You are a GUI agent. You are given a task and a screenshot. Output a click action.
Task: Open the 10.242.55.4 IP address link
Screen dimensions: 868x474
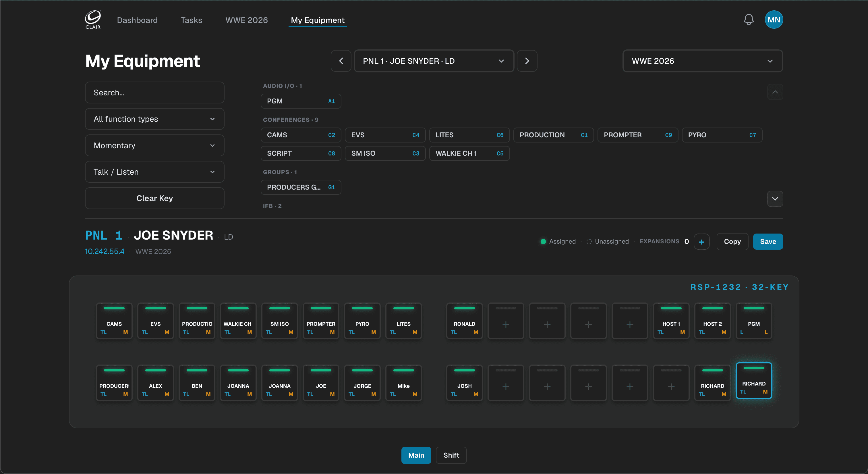point(105,251)
